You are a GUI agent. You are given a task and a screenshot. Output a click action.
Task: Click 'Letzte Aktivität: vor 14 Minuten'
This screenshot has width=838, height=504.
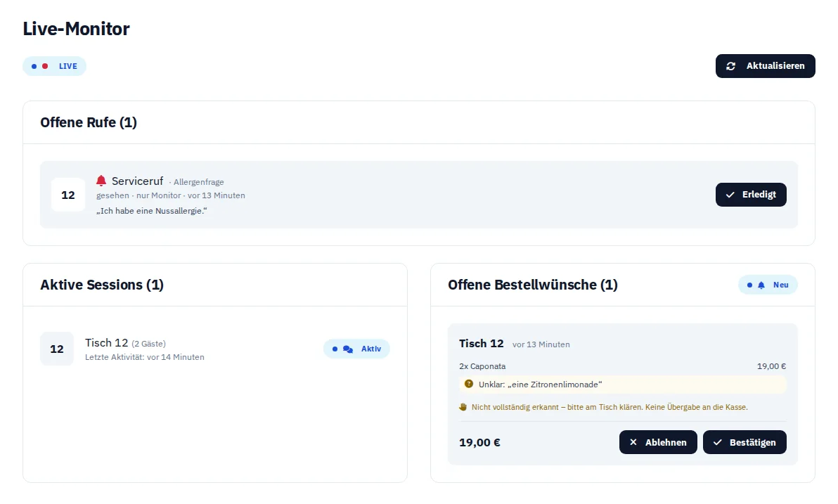(x=144, y=357)
